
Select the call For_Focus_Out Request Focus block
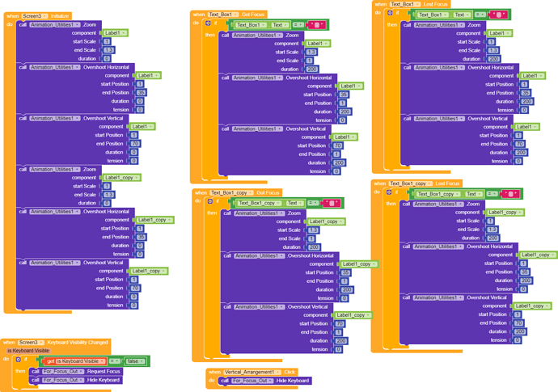tap(77, 371)
